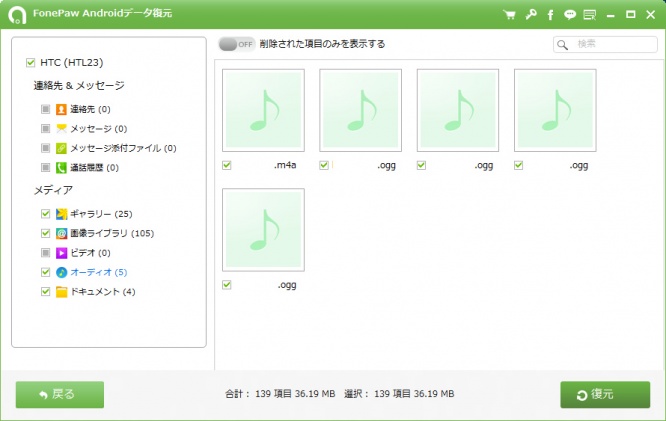This screenshot has width=666, height=421.
Task: Uncheck the bottom-row .ogg file checkbox
Action: pyautogui.click(x=227, y=285)
